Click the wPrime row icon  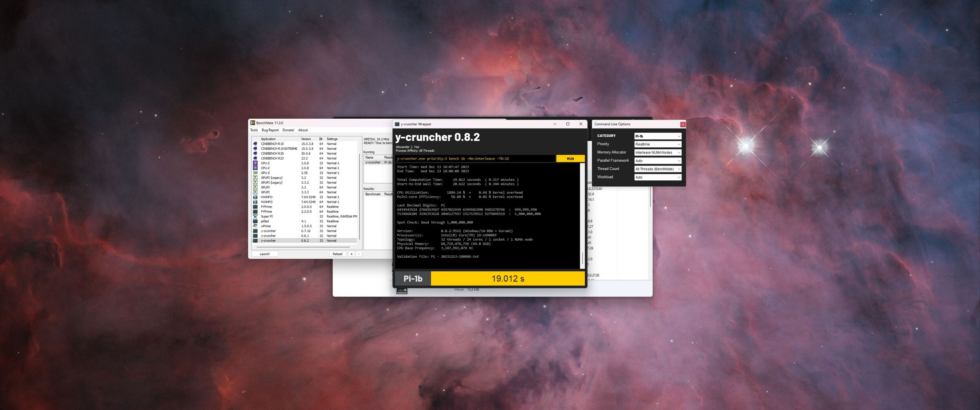(255, 226)
